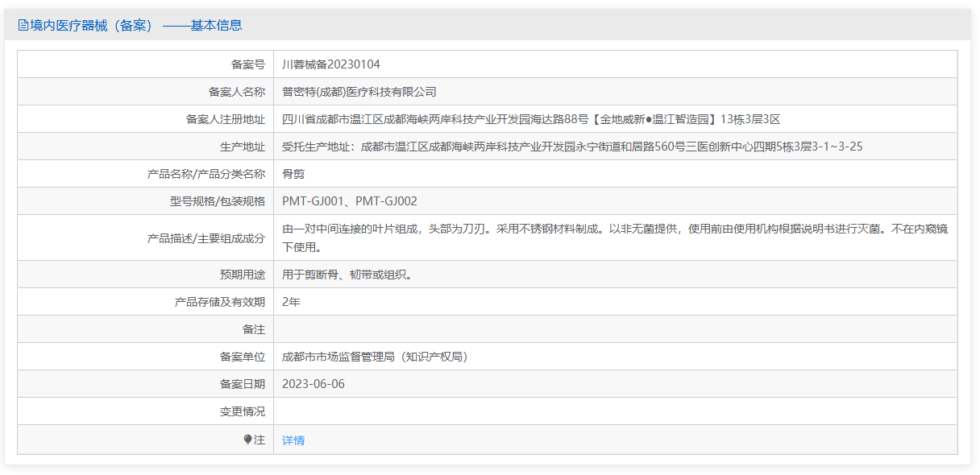The width and height of the screenshot is (980, 475).
Task: Click the 备案人注册地址 row label
Action: tap(226, 119)
